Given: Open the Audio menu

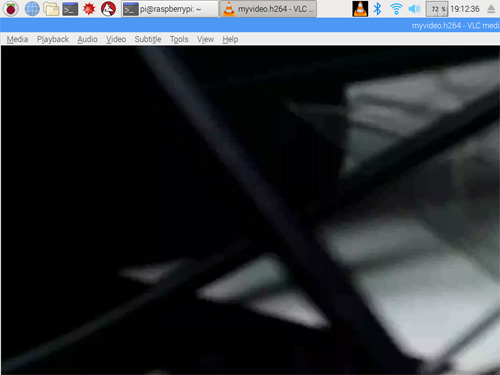Looking at the screenshot, I should (87, 39).
